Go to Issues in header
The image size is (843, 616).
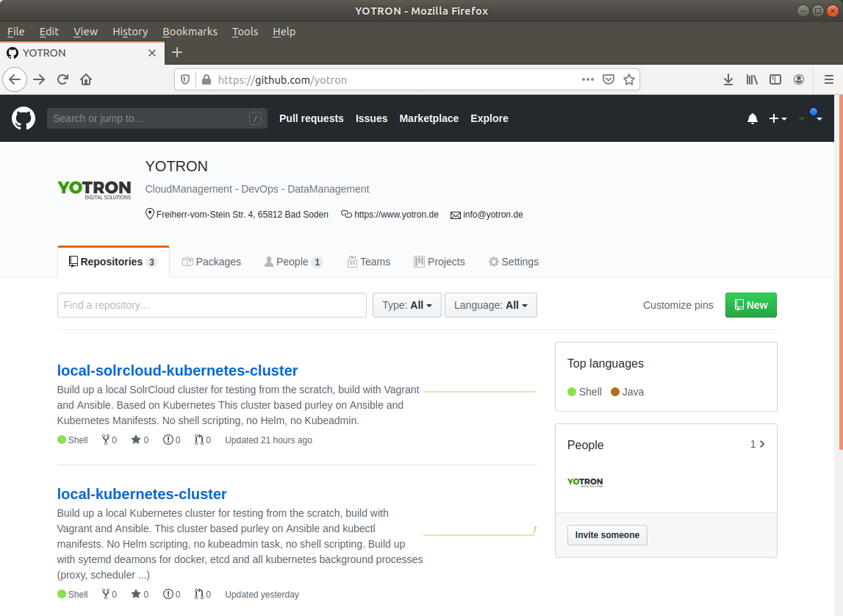(x=371, y=118)
